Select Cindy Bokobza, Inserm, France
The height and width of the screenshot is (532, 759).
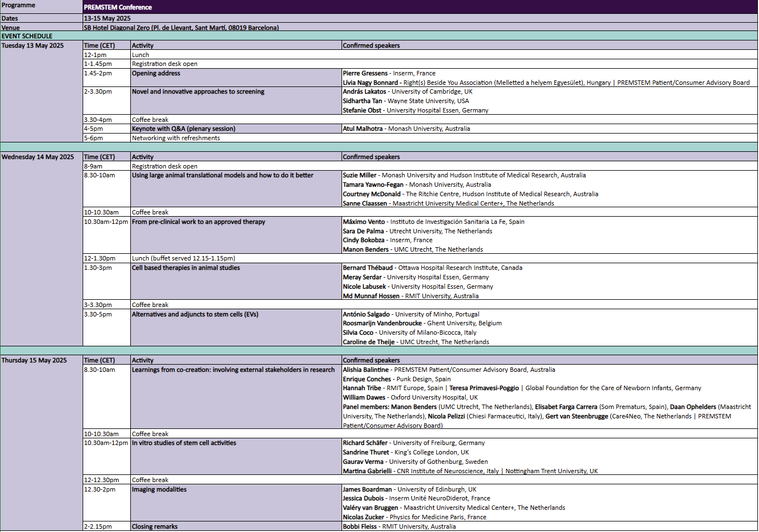click(x=388, y=240)
